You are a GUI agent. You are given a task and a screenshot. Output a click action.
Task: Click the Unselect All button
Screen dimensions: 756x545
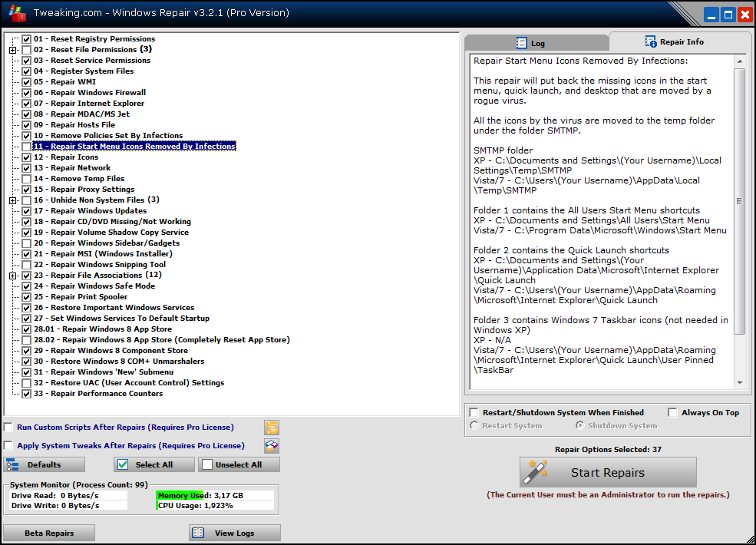point(239,465)
